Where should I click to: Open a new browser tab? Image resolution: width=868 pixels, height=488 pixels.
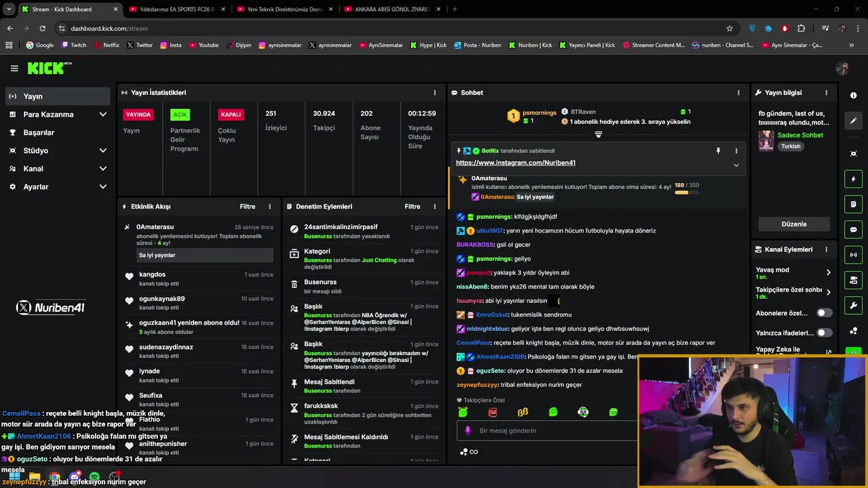(454, 9)
